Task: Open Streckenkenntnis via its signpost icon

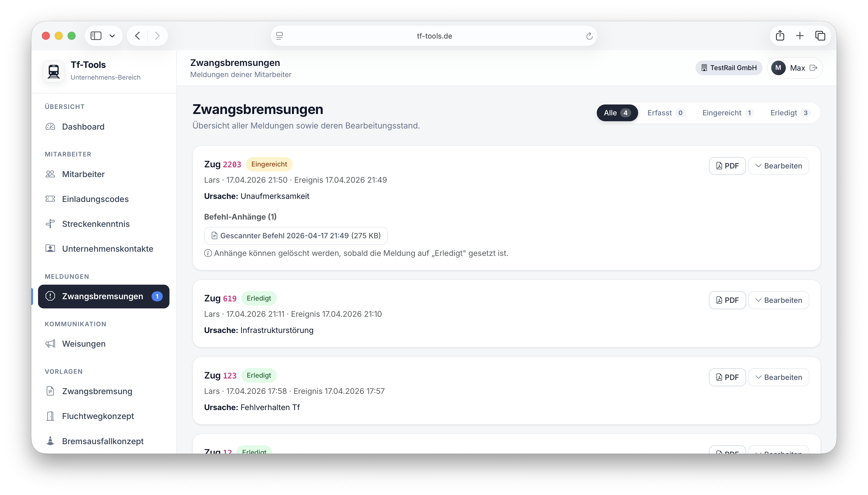Action: click(x=50, y=224)
